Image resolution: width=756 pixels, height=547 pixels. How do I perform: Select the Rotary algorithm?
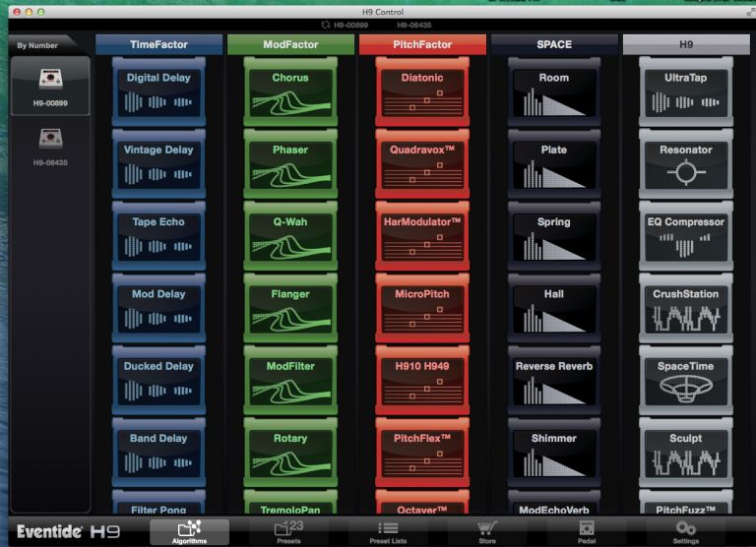pos(290,453)
